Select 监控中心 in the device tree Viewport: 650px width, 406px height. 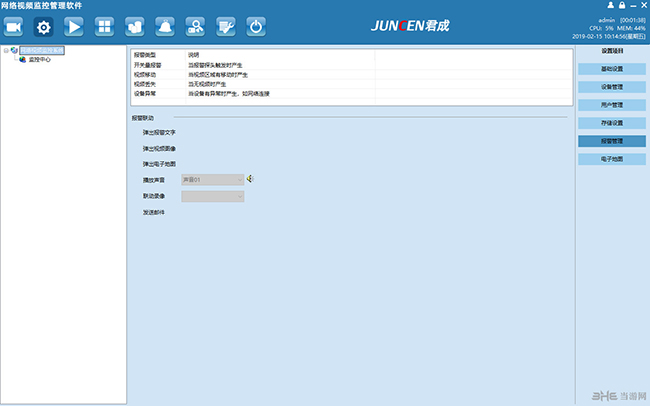(39, 59)
